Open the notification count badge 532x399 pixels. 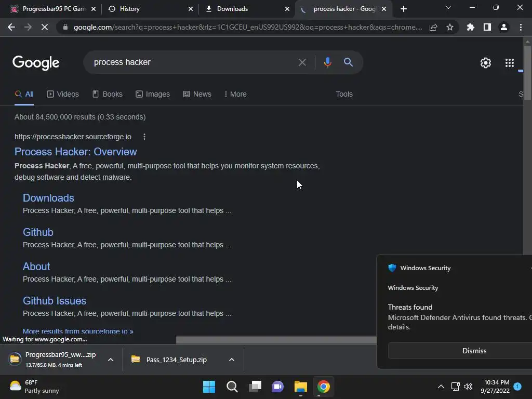tap(517, 387)
